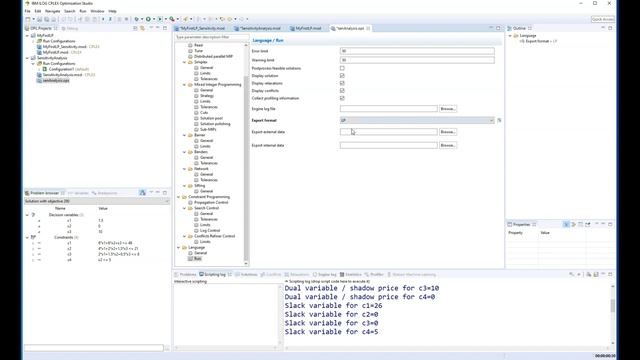Switch to the Scripting log tab
The width and height of the screenshot is (640, 360).
pyautogui.click(x=215, y=274)
